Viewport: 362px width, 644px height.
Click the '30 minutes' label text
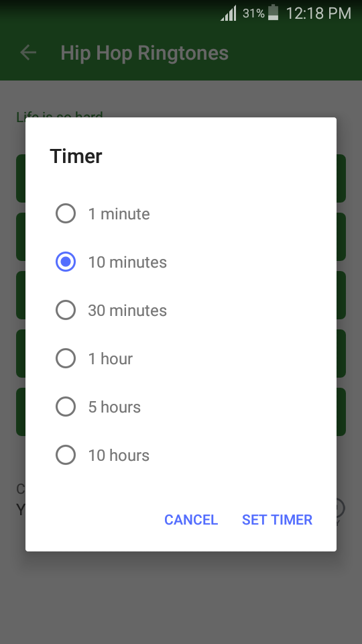pos(127,311)
